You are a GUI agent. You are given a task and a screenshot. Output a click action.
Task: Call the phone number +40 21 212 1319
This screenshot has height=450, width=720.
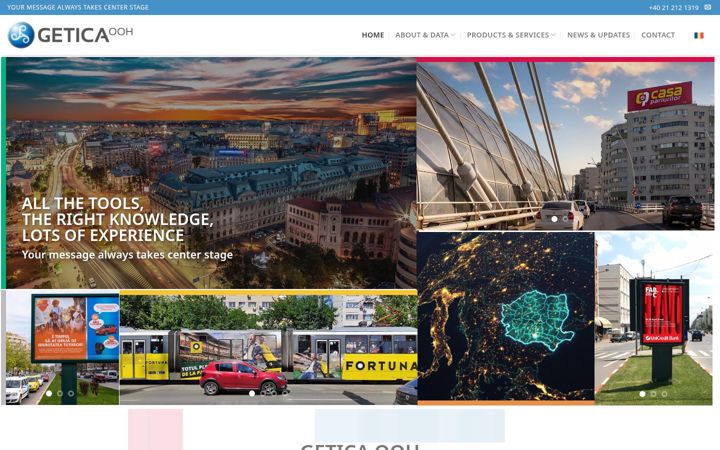point(674,7)
